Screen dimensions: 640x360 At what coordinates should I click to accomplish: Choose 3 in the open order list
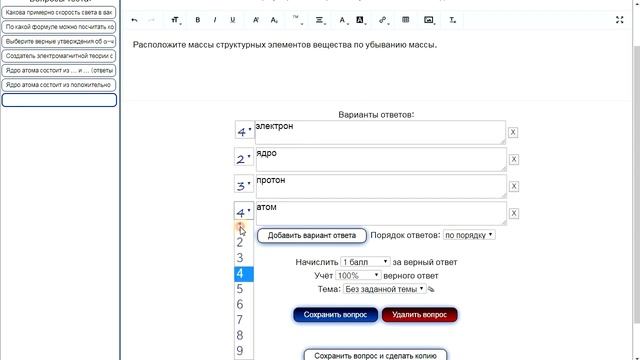[x=244, y=258]
